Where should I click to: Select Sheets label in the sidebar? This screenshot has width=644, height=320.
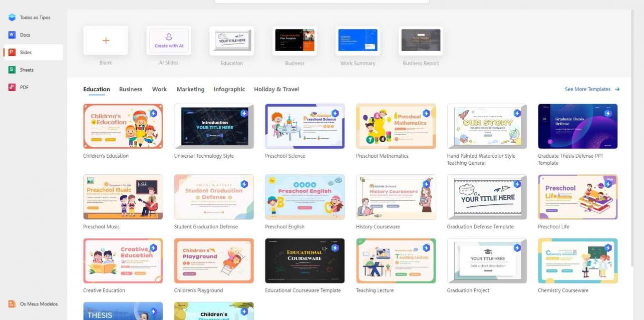click(x=27, y=70)
